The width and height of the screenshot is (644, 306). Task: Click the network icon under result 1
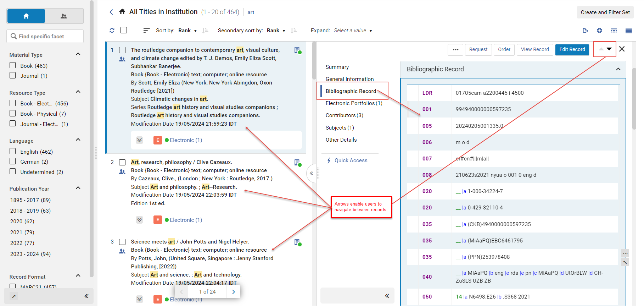point(122,59)
